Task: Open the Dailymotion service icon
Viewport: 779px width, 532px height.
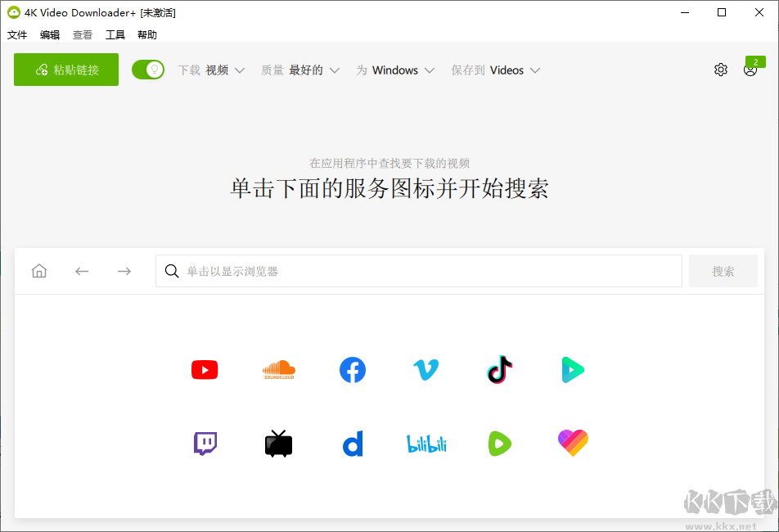Action: (x=353, y=444)
